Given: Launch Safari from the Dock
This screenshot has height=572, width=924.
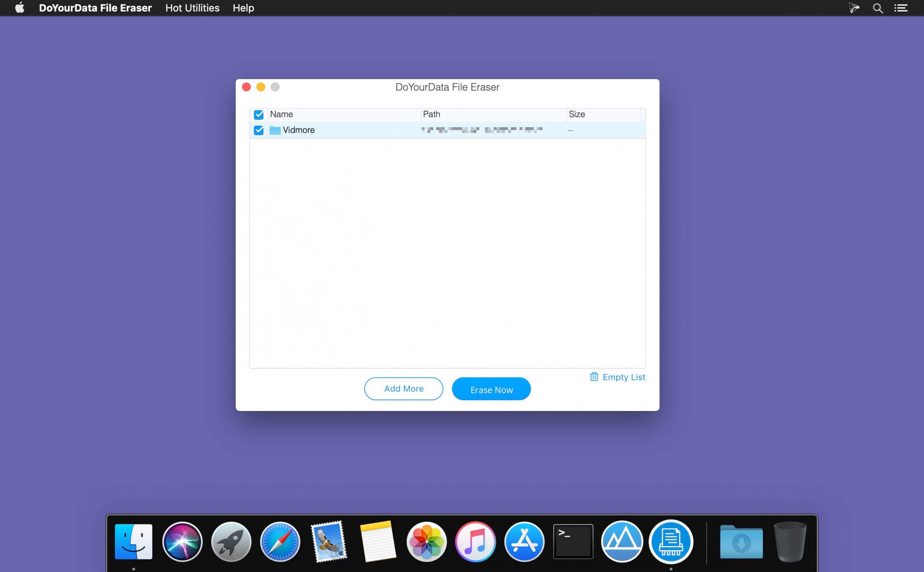Looking at the screenshot, I should (280, 542).
